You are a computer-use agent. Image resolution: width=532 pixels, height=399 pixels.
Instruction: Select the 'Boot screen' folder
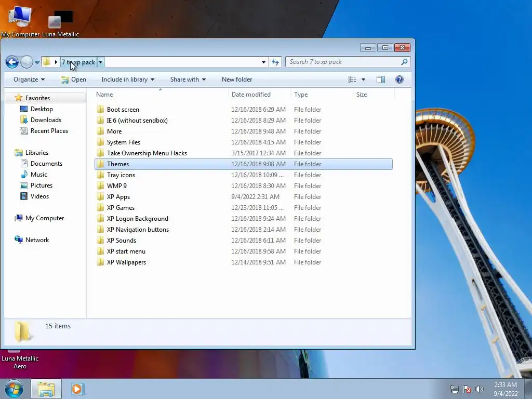(x=243, y=110)
